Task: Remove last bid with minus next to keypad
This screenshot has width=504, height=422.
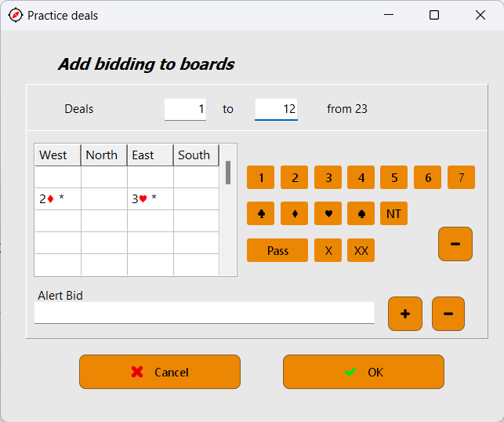Action: tap(455, 244)
